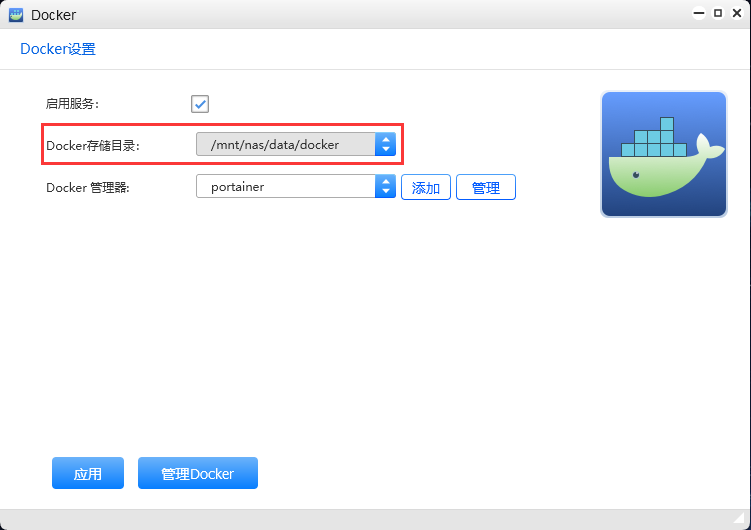Click the arrow button of the storage directory dropdown
751x530 pixels.
pos(386,144)
